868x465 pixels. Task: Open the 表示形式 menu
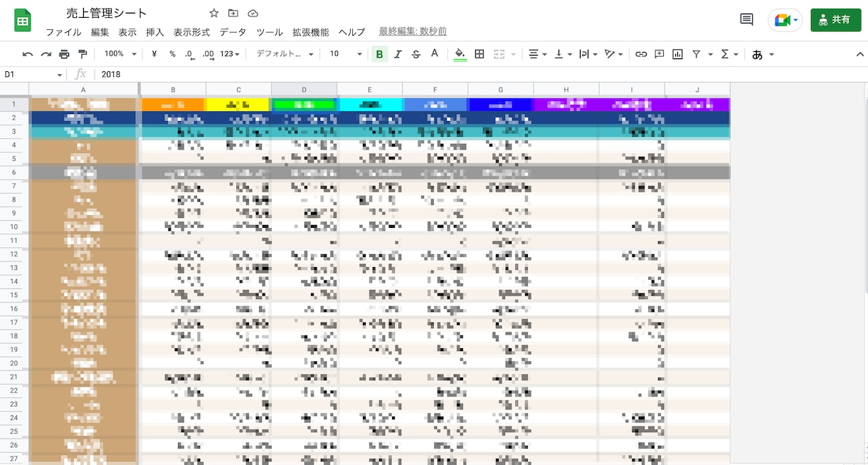191,32
